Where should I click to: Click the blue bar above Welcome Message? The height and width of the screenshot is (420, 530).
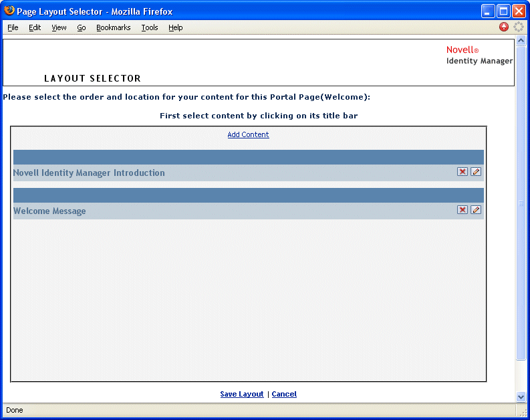249,195
